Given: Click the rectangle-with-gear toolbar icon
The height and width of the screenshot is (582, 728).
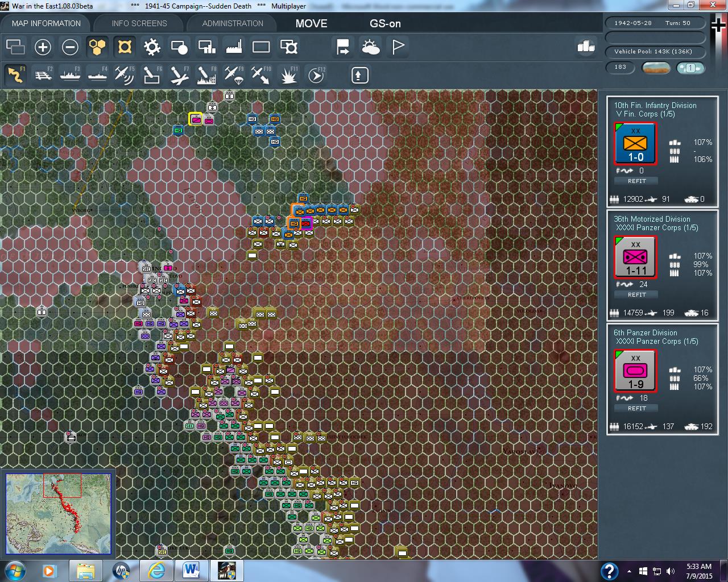Looking at the screenshot, I should point(289,47).
